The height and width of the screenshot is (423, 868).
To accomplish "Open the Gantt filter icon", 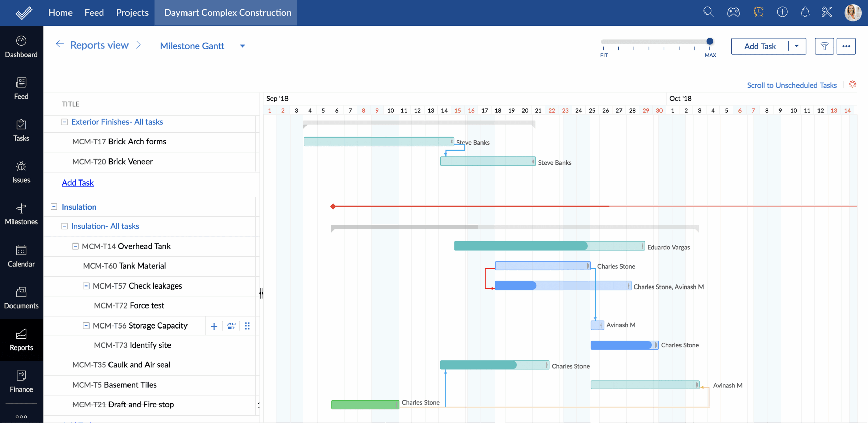I will pyautogui.click(x=825, y=46).
